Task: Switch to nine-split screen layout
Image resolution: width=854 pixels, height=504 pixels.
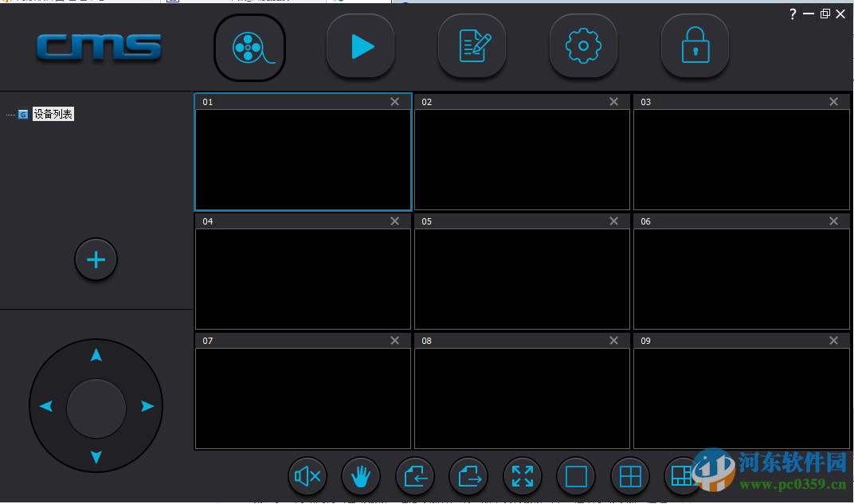Action: (683, 476)
